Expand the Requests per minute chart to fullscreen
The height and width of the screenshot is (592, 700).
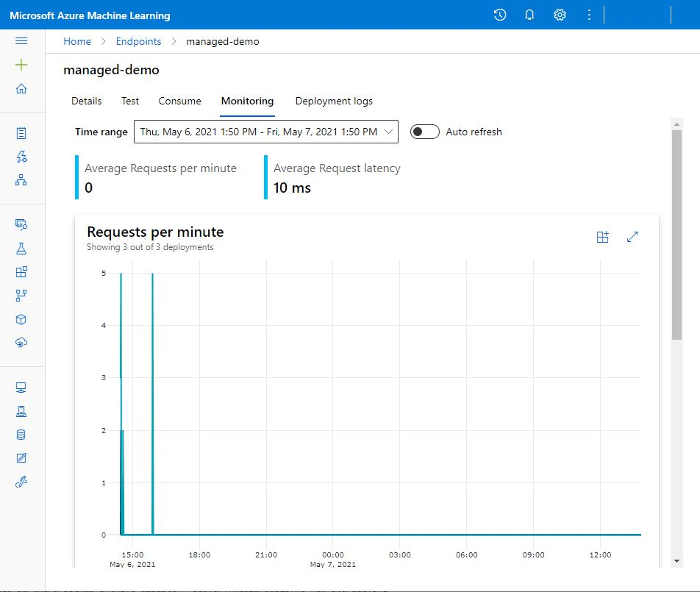pos(632,237)
